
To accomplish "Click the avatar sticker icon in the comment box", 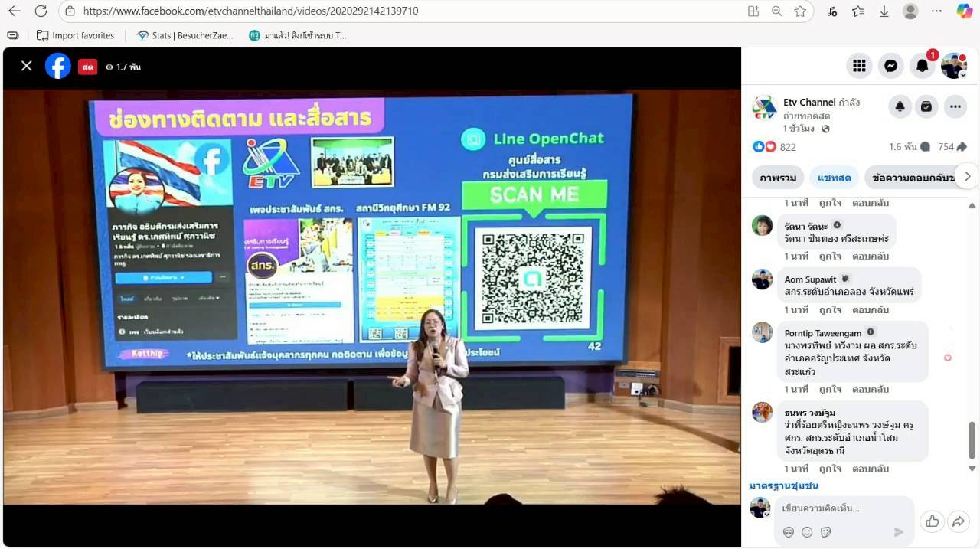I will tap(789, 532).
